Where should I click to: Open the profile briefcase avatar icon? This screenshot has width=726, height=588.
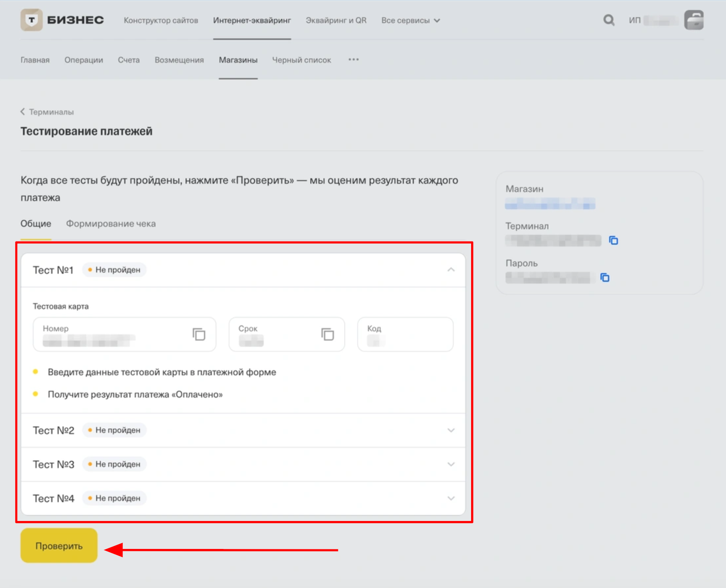tap(693, 20)
